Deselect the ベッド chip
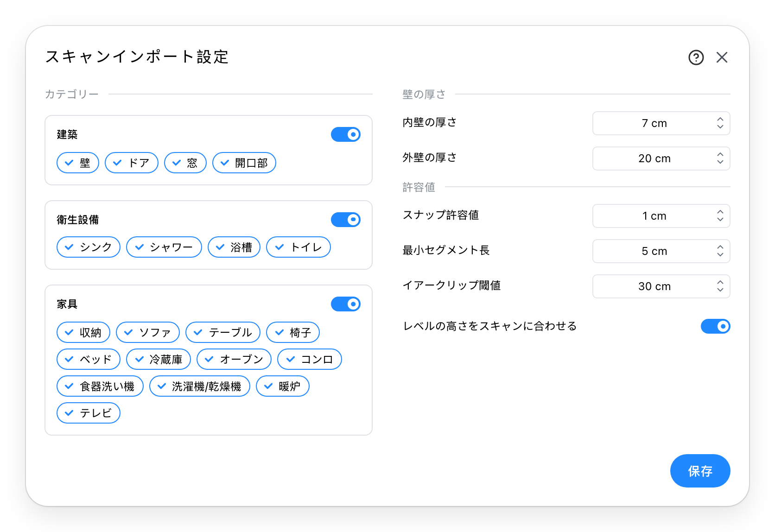Viewport: 775px width, 532px height. tap(89, 359)
